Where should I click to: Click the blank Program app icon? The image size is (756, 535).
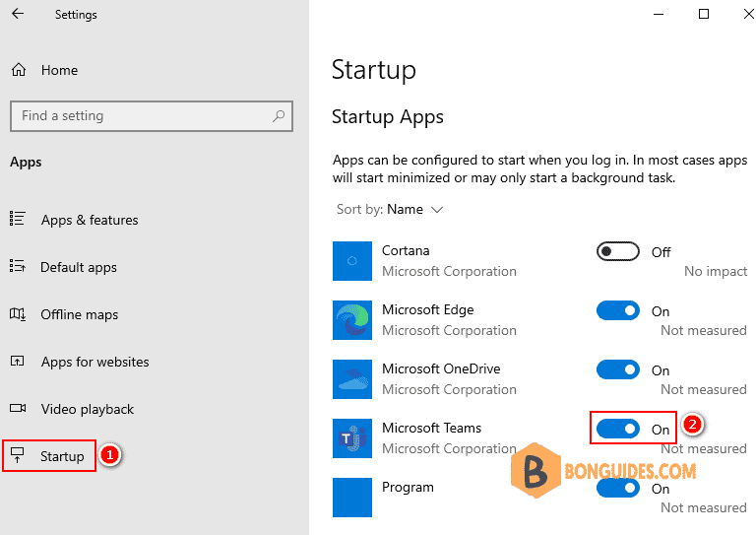point(352,498)
